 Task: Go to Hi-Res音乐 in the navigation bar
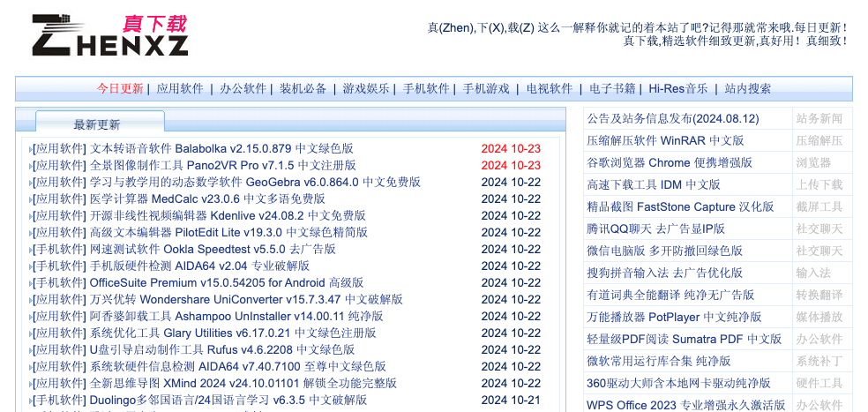pos(678,88)
